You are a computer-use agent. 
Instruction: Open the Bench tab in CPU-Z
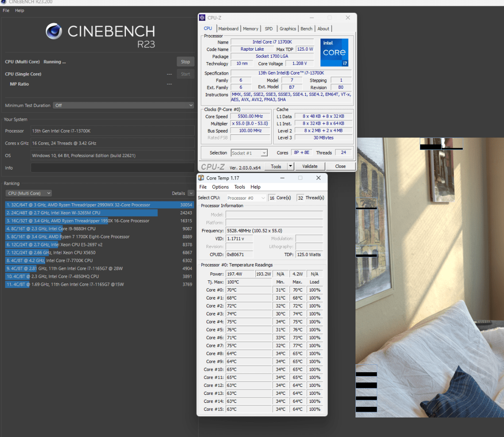coord(306,29)
